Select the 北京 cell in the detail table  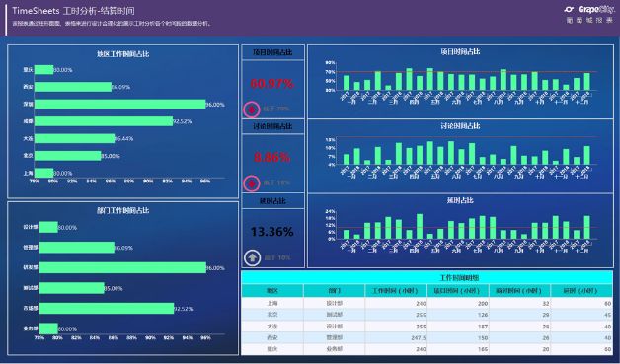click(x=272, y=315)
